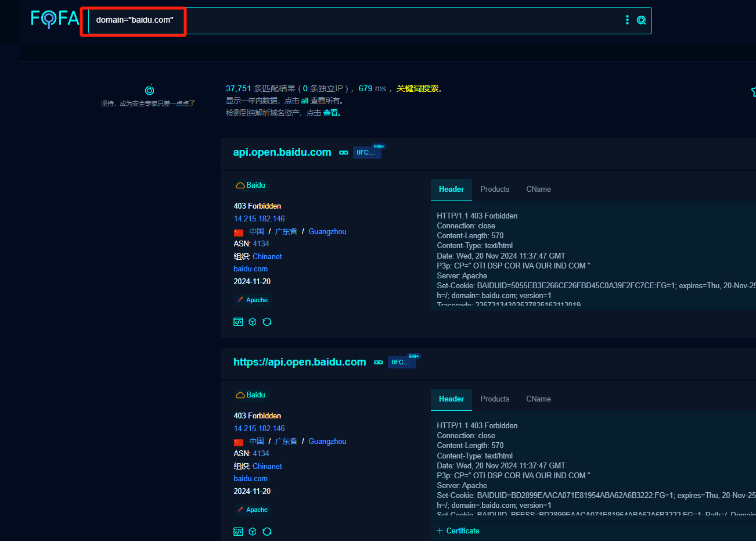Click the 0FC... badge on first result
The height and width of the screenshot is (541, 756).
click(x=367, y=152)
